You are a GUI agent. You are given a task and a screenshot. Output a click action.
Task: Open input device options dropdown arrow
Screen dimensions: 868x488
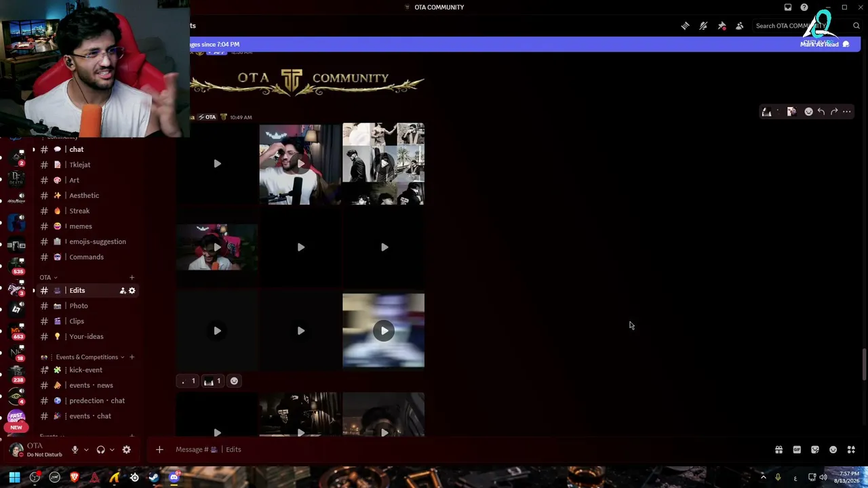[x=86, y=449]
